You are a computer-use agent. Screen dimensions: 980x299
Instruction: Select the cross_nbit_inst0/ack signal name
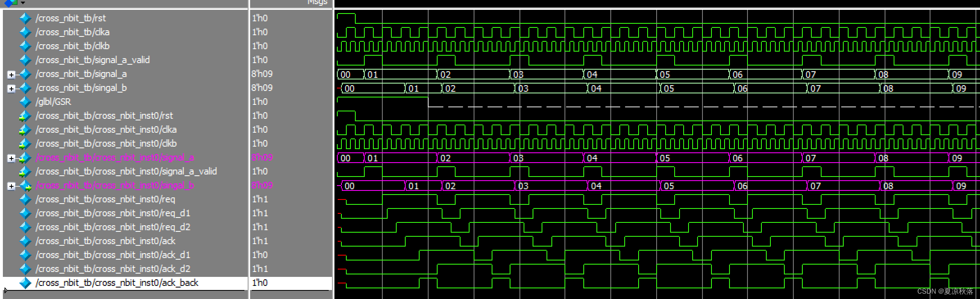pyautogui.click(x=105, y=241)
